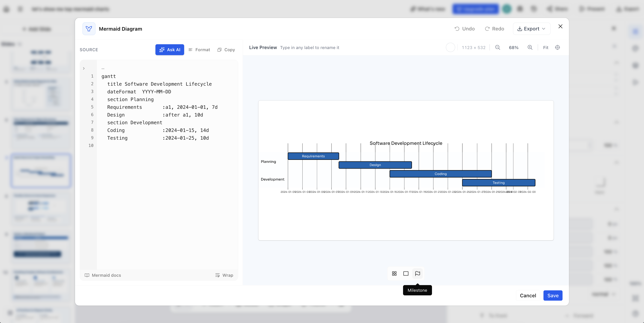Select the four-squares grid tool below the preview

394,274
